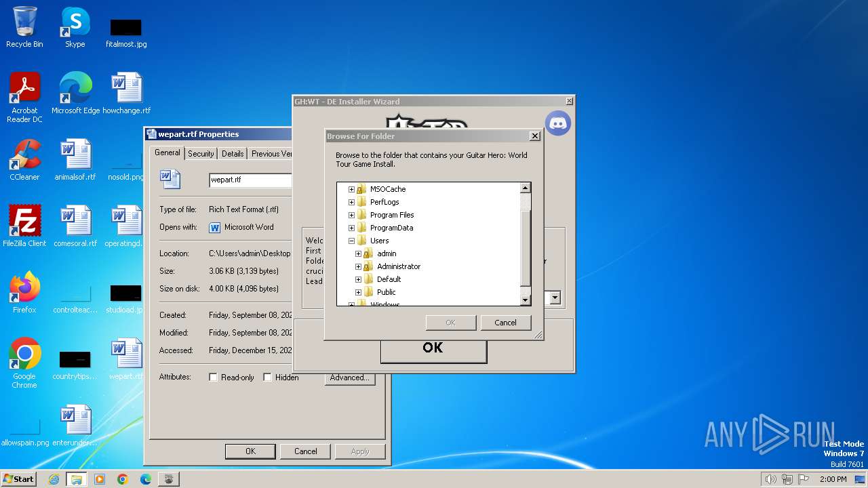Expand the Default user folder
868x488 pixels.
[358, 279]
